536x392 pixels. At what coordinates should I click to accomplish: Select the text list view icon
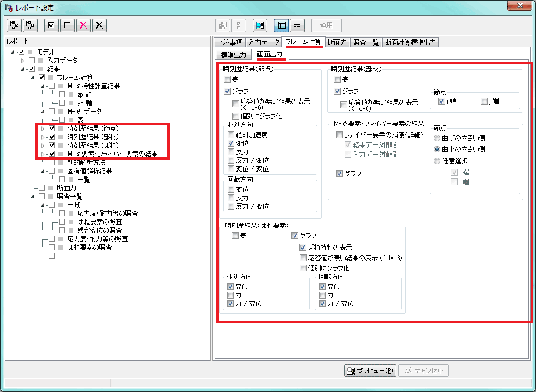297,25
